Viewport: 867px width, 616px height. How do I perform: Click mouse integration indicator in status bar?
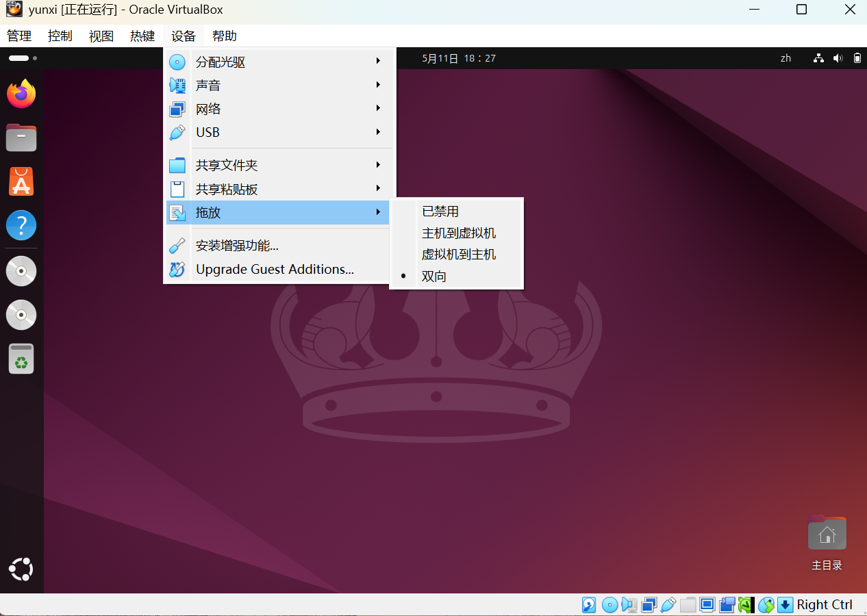coord(766,605)
